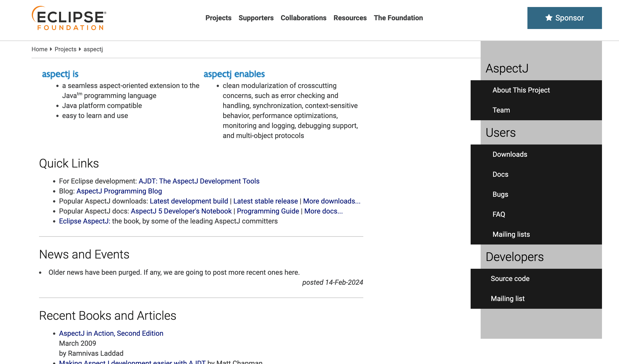The height and width of the screenshot is (364, 619).
Task: Open the Projects navigation menu item
Action: 218,18
